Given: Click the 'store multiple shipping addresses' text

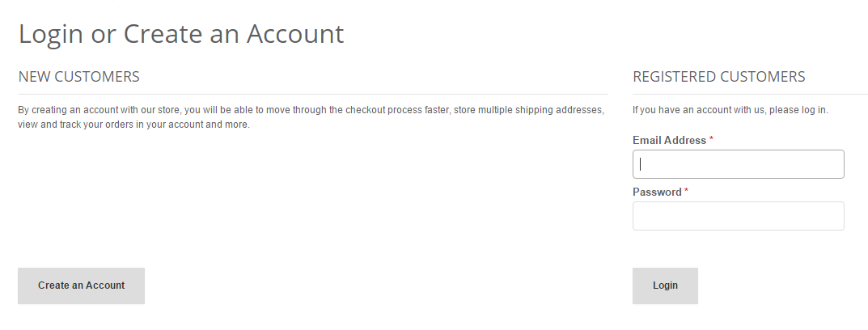Looking at the screenshot, I should (x=528, y=110).
